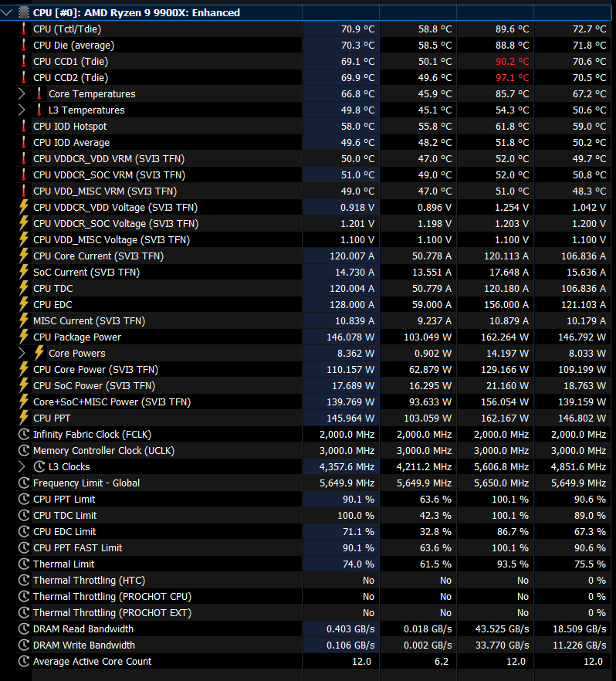Select the CPU VDD_MISC Voltage (SVI3 TFN) label

coord(112,239)
